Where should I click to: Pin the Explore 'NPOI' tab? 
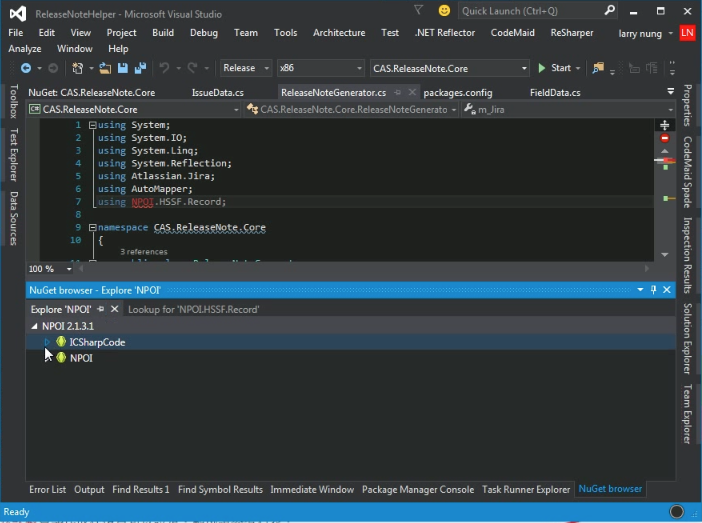coord(101,309)
